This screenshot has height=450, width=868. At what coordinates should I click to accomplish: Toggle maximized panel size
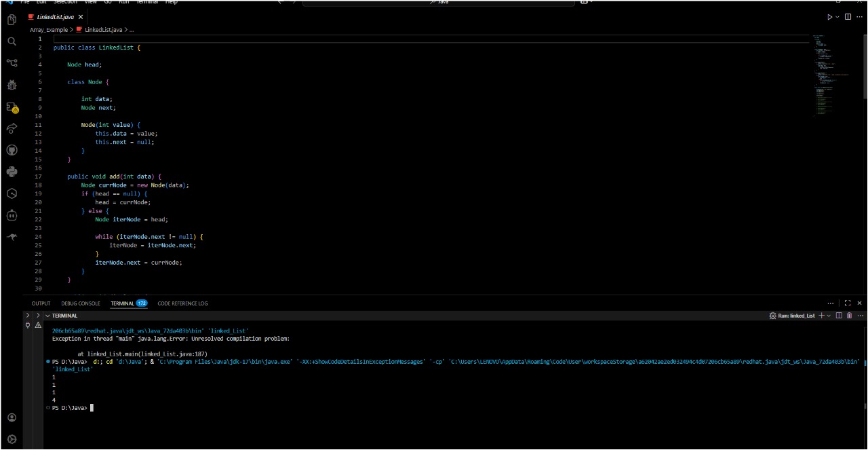click(x=847, y=303)
